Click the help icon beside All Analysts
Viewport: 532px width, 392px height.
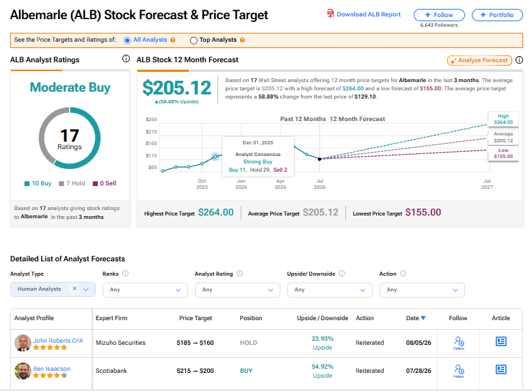[173, 40]
